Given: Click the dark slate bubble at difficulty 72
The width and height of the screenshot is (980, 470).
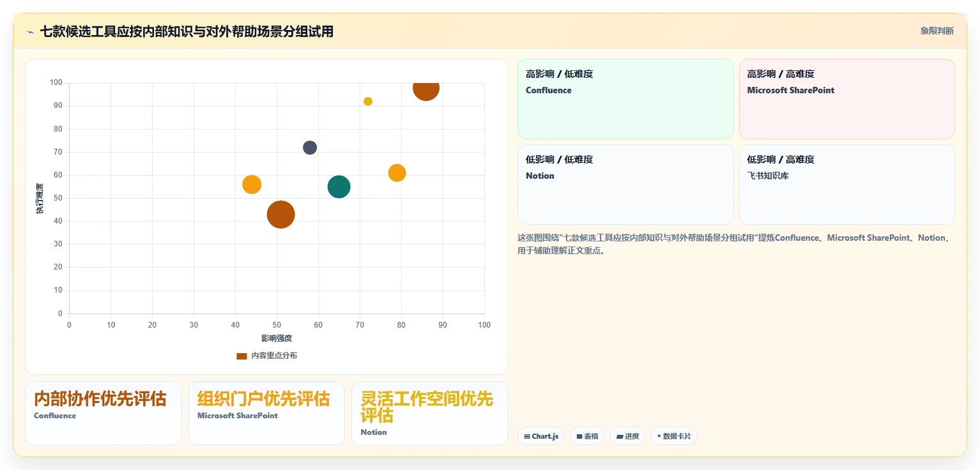Looking at the screenshot, I should click(310, 148).
